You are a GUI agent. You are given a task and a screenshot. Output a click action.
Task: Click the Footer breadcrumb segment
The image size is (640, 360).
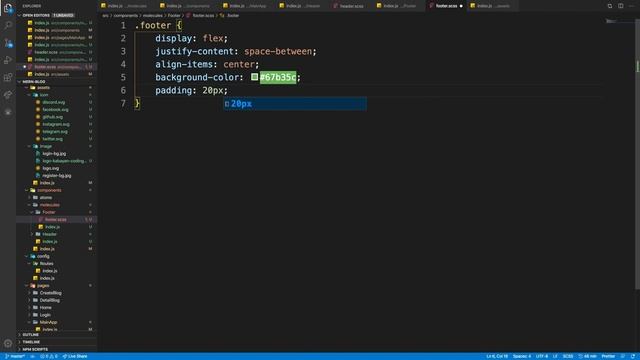coord(174,16)
